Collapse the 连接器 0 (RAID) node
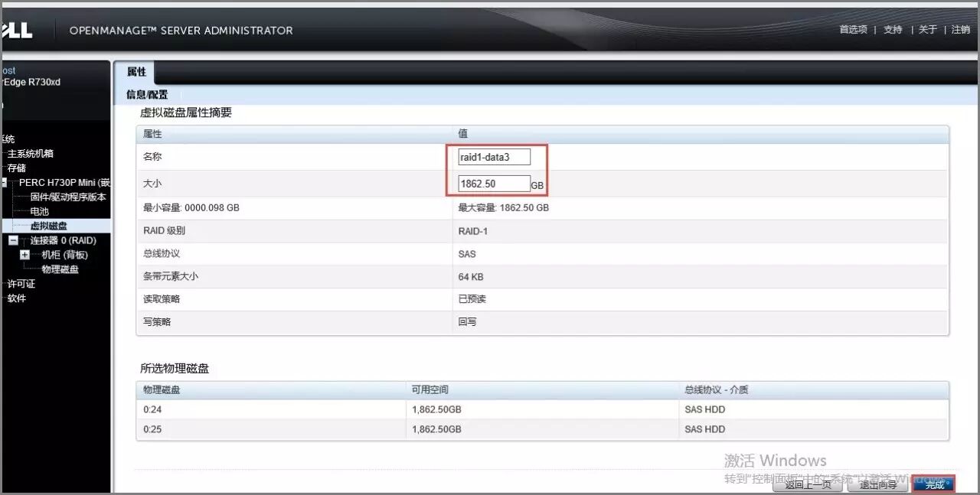 pos(13,240)
